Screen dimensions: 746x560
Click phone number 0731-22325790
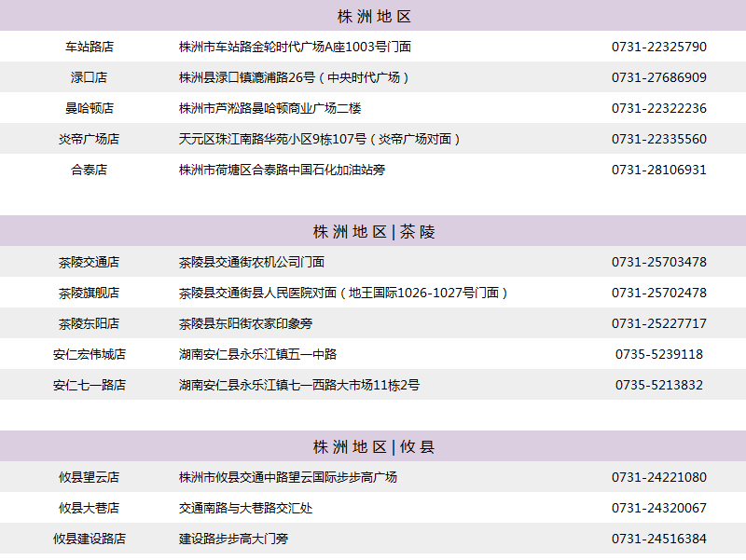[658, 47]
